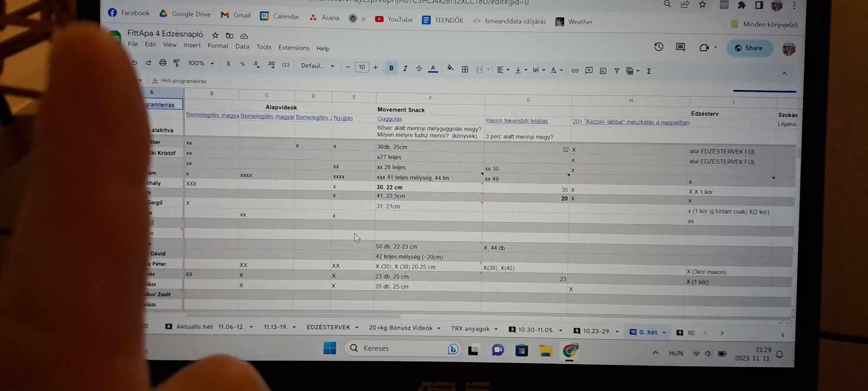Open the zoom level dropdown
Viewport: 868px width, 391px height.
(200, 63)
